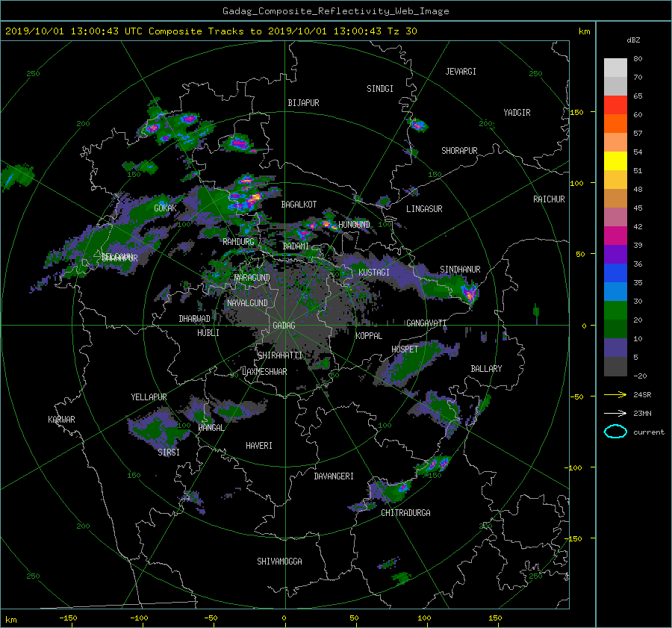Click the gray 70 dBZ color swatch
Viewport: 672px width, 628px height.
[x=615, y=68]
